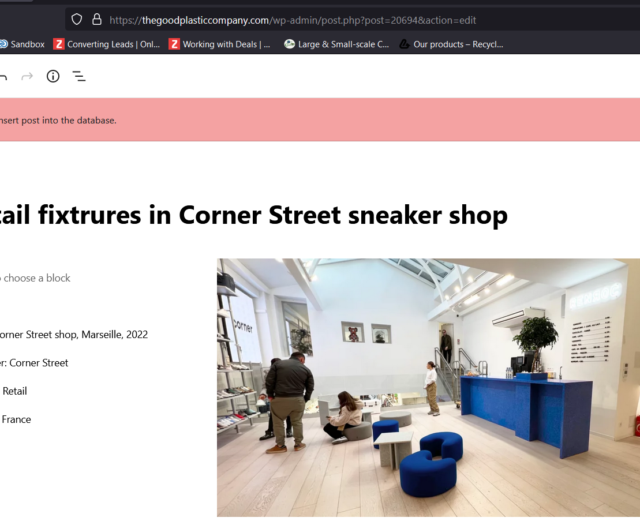
Task: Open the list view outline icon
Action: coord(79,76)
